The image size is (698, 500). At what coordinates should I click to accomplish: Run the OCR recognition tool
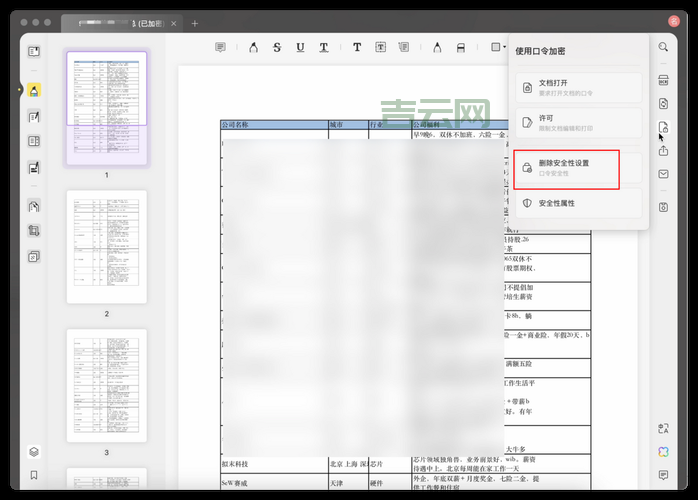click(x=663, y=80)
